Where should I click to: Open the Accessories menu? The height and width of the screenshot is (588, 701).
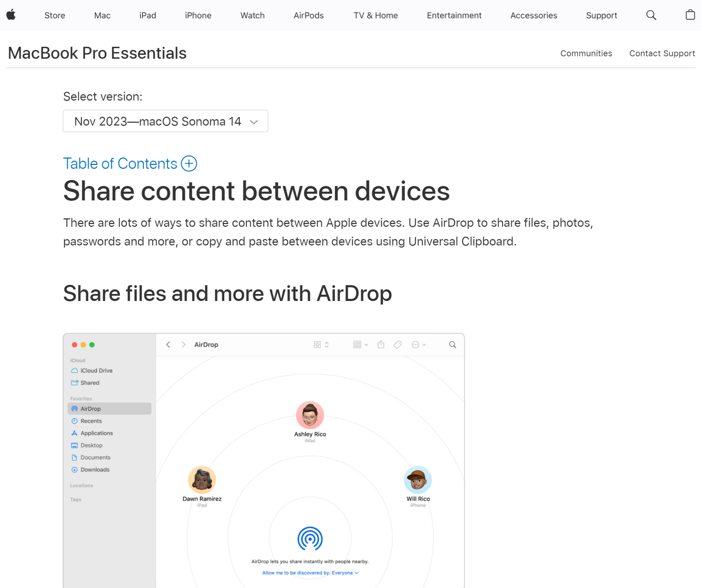533,15
